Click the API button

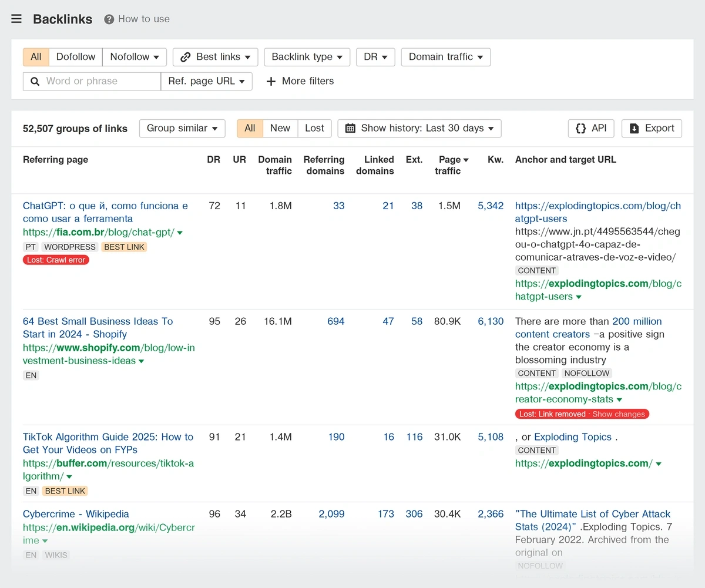click(x=591, y=128)
